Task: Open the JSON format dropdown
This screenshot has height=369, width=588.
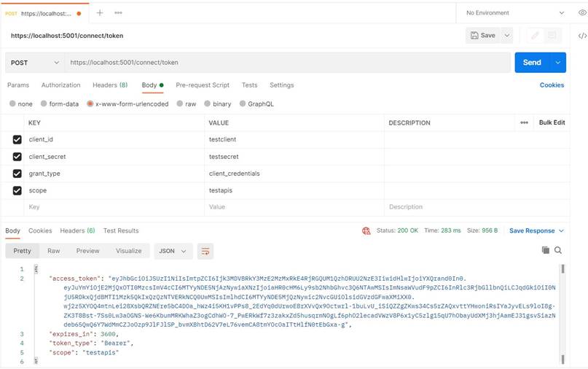Action: click(x=173, y=251)
